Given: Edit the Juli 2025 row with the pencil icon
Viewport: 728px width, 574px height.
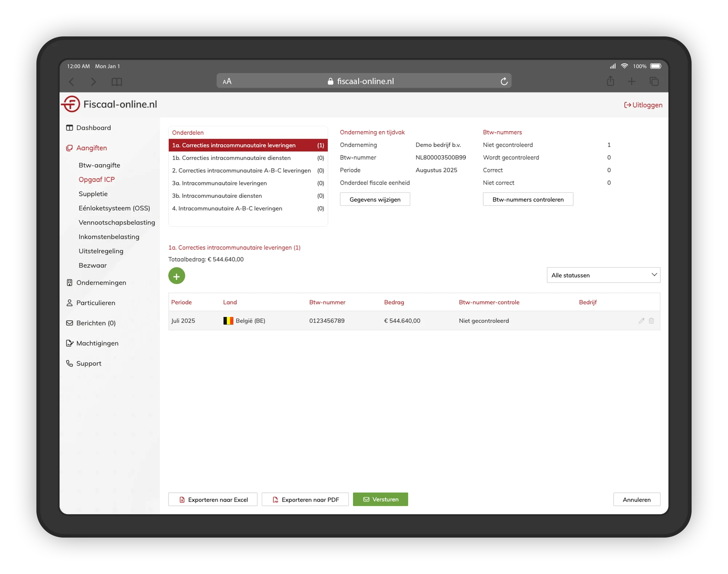Looking at the screenshot, I should point(641,321).
